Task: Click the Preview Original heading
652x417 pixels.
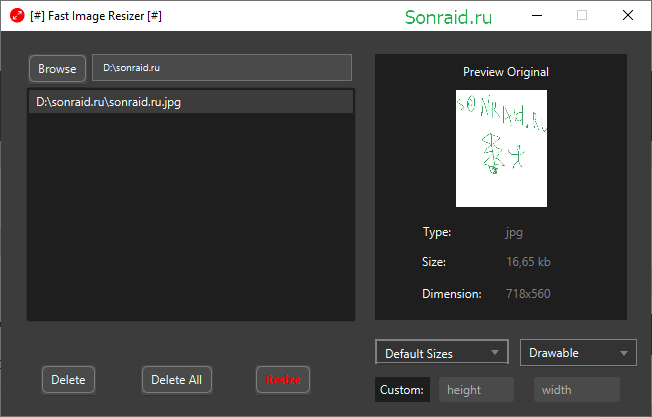Action: pos(506,72)
